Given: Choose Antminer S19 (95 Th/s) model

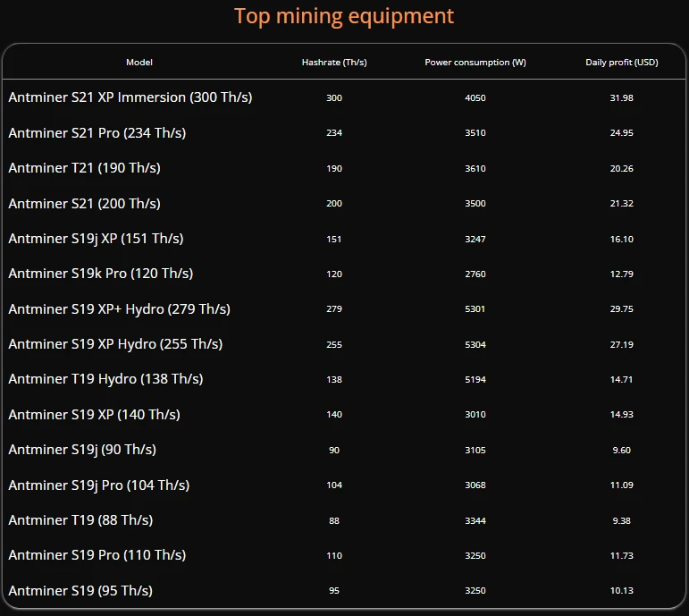Looking at the screenshot, I should [80, 590].
